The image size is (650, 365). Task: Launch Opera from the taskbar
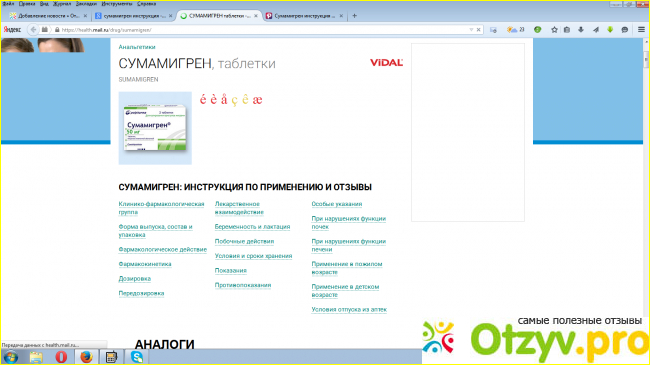(61, 357)
